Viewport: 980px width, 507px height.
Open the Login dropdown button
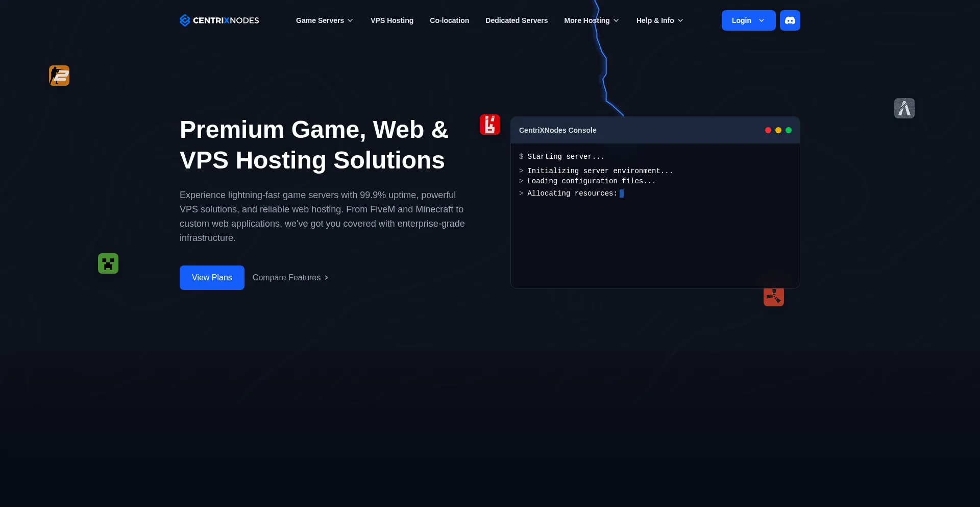[x=748, y=20]
